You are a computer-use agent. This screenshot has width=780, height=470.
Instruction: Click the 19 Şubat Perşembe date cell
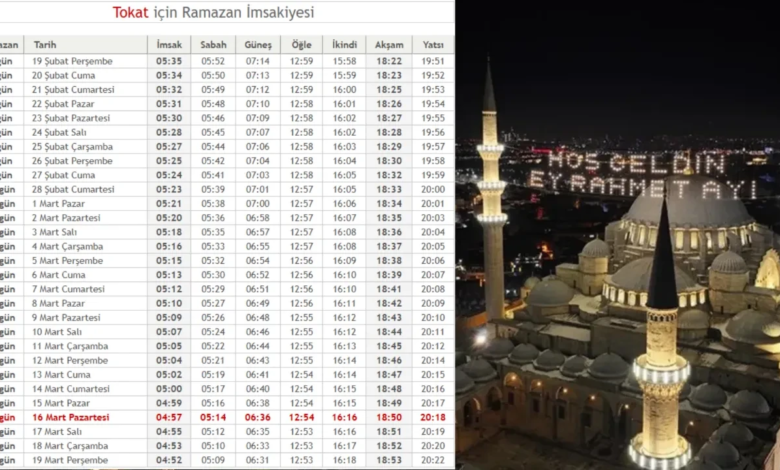(72, 61)
